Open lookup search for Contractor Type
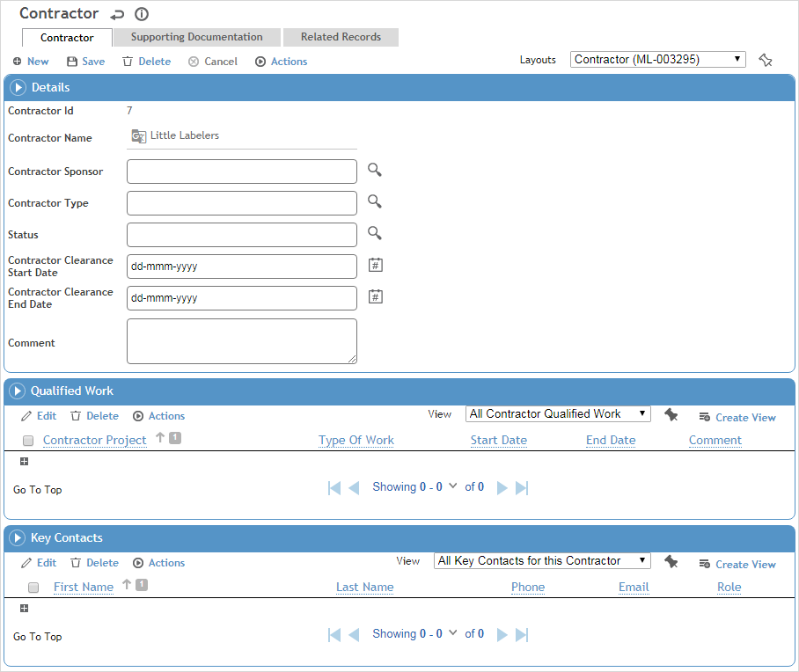This screenshot has height=672, width=799. tap(375, 202)
